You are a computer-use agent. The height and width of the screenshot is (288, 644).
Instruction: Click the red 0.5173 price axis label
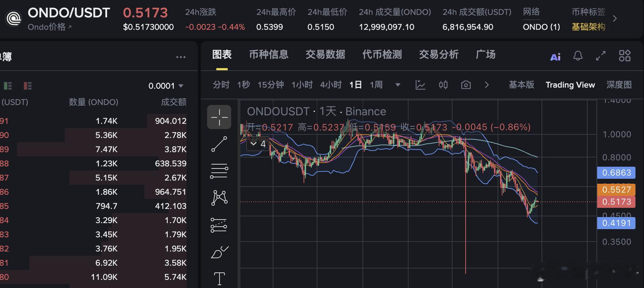click(617, 202)
